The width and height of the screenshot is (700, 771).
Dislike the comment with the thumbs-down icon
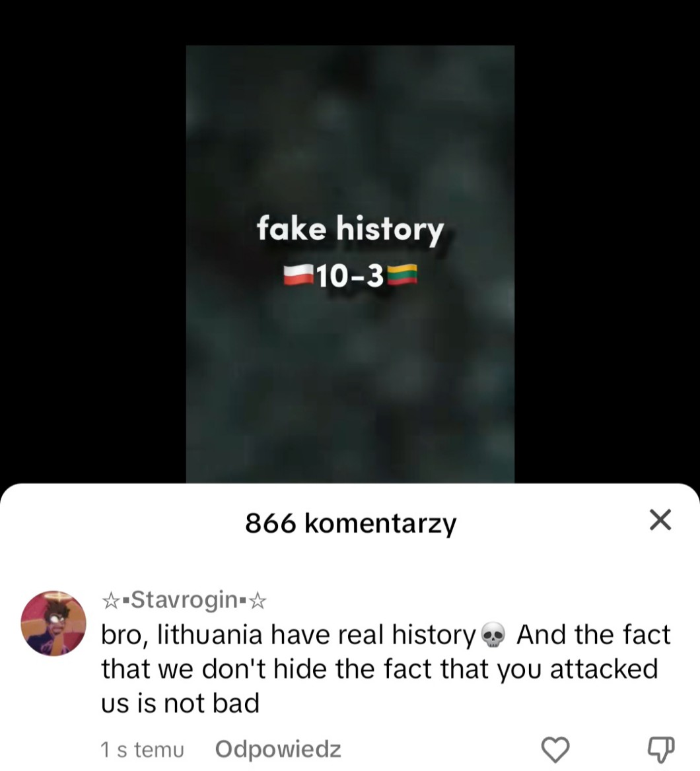pyautogui.click(x=660, y=749)
